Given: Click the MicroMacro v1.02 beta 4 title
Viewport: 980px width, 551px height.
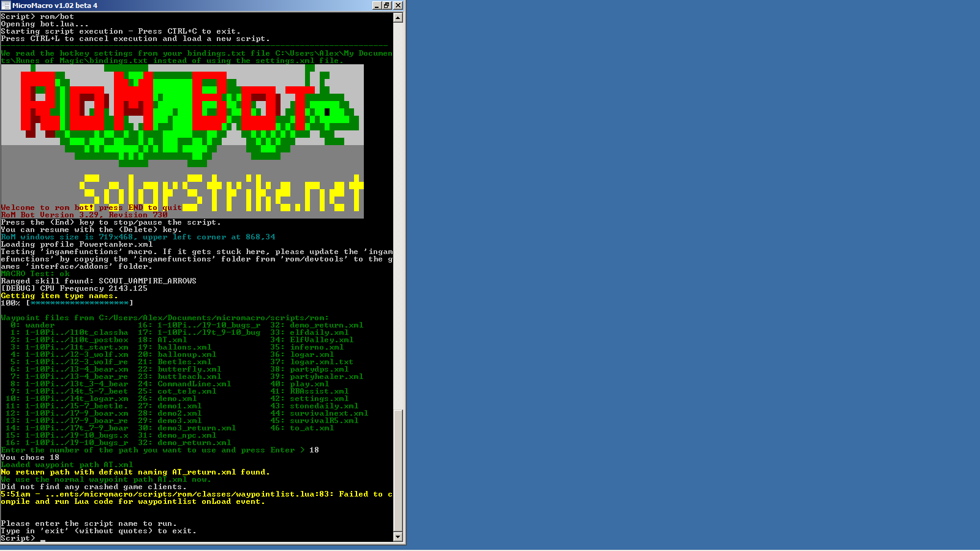Looking at the screenshot, I should click(55, 6).
